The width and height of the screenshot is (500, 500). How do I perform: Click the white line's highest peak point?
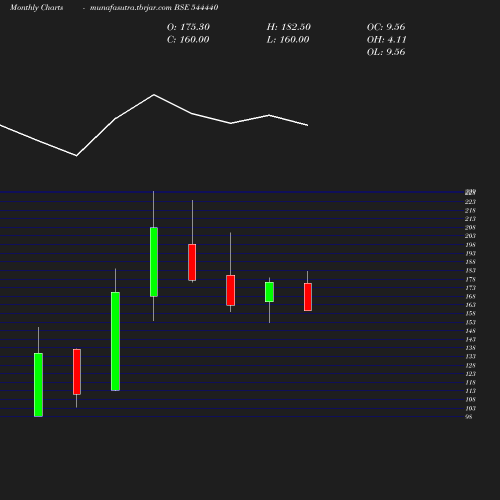click(154, 95)
